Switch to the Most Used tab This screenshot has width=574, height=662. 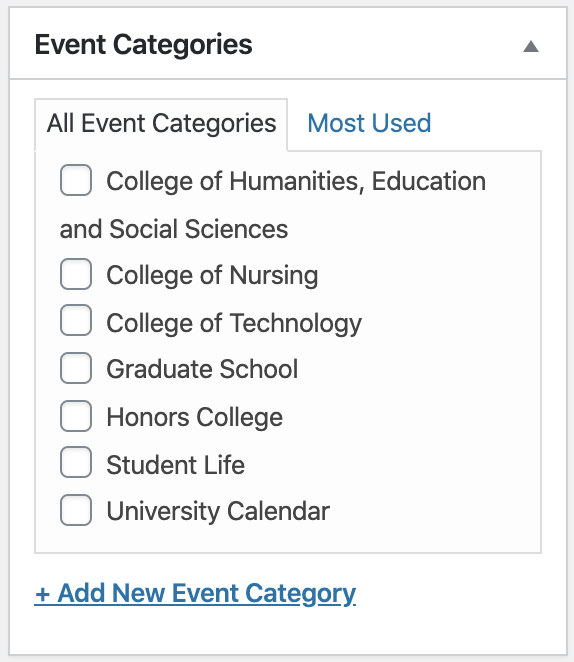click(369, 123)
